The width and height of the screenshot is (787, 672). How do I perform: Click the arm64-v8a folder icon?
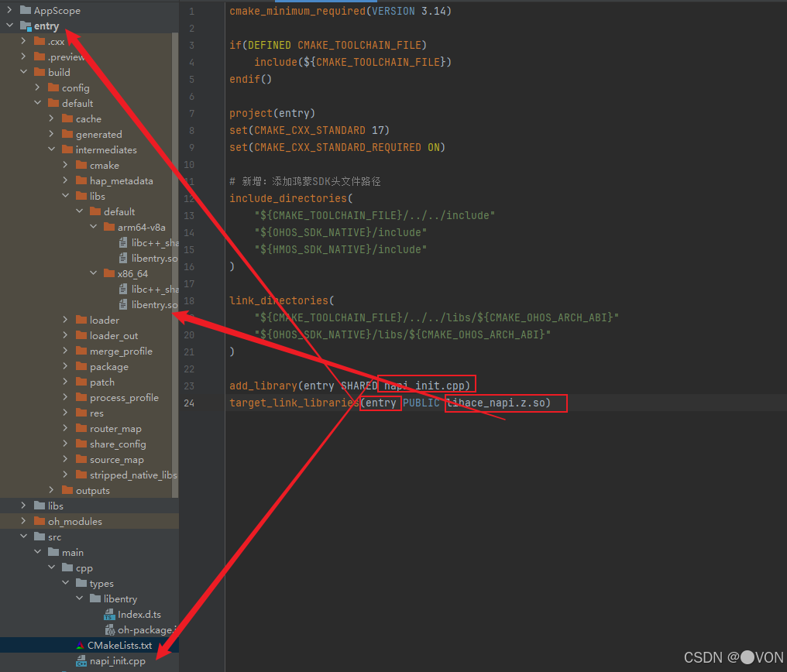pyautogui.click(x=109, y=227)
